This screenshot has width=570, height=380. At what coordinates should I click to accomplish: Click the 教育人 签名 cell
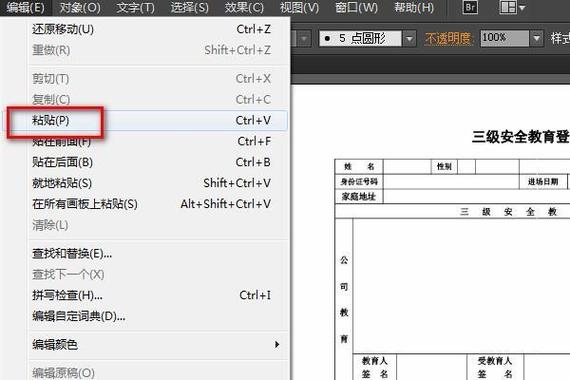[375, 367]
